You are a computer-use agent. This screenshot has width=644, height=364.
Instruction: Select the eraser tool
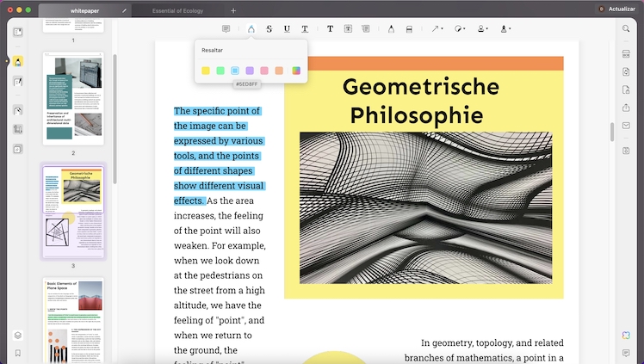(409, 28)
